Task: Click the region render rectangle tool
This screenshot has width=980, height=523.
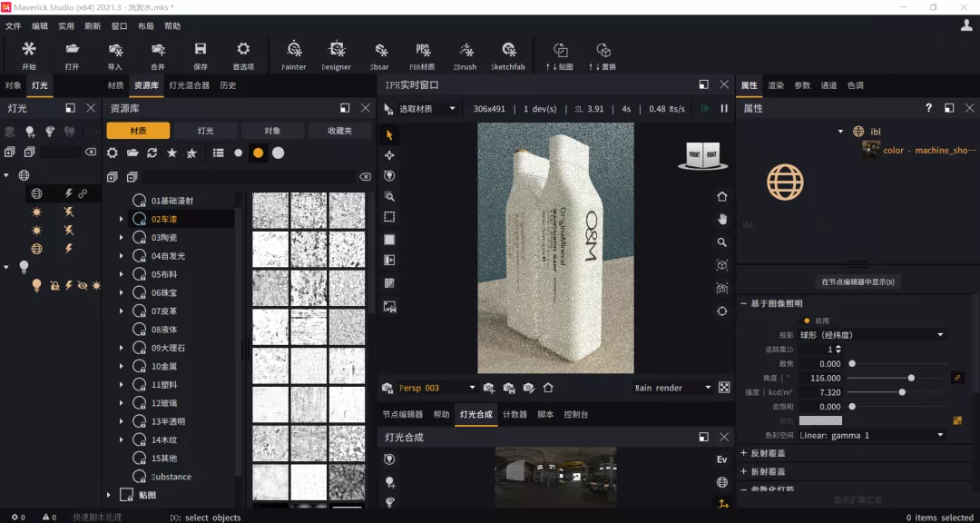Action: 389,217
